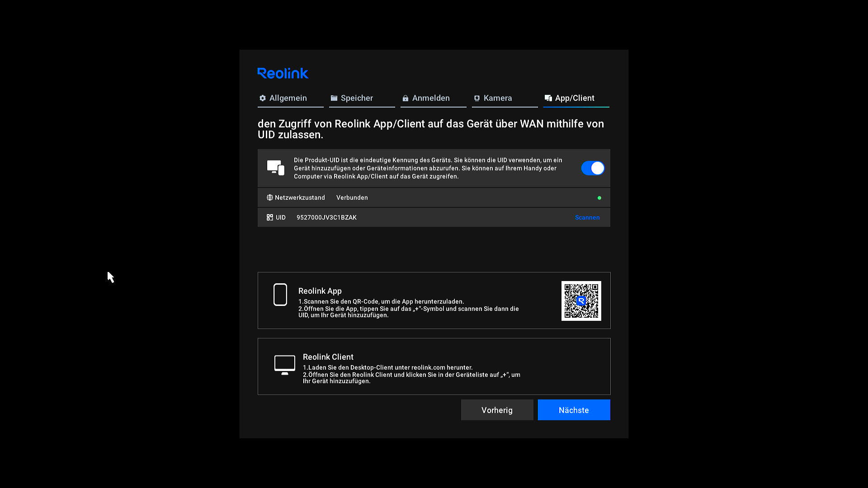Click the Reolink App heading

coord(320,291)
